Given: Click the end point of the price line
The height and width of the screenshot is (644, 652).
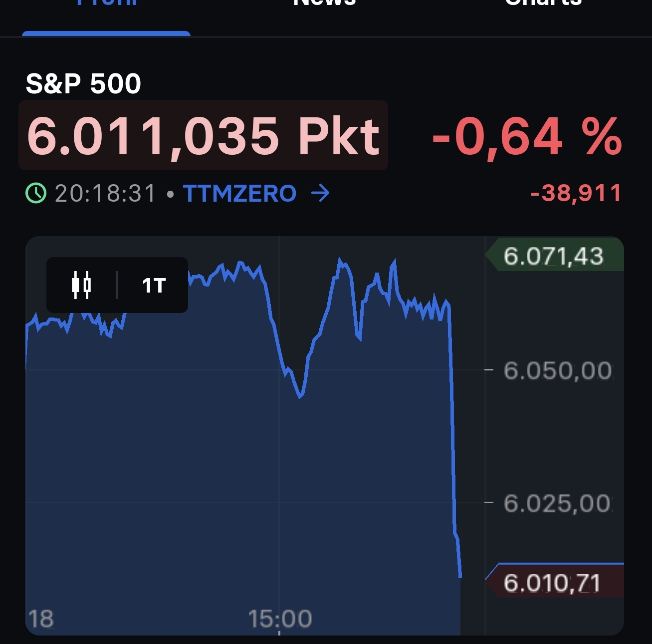Looking at the screenshot, I should [460, 577].
